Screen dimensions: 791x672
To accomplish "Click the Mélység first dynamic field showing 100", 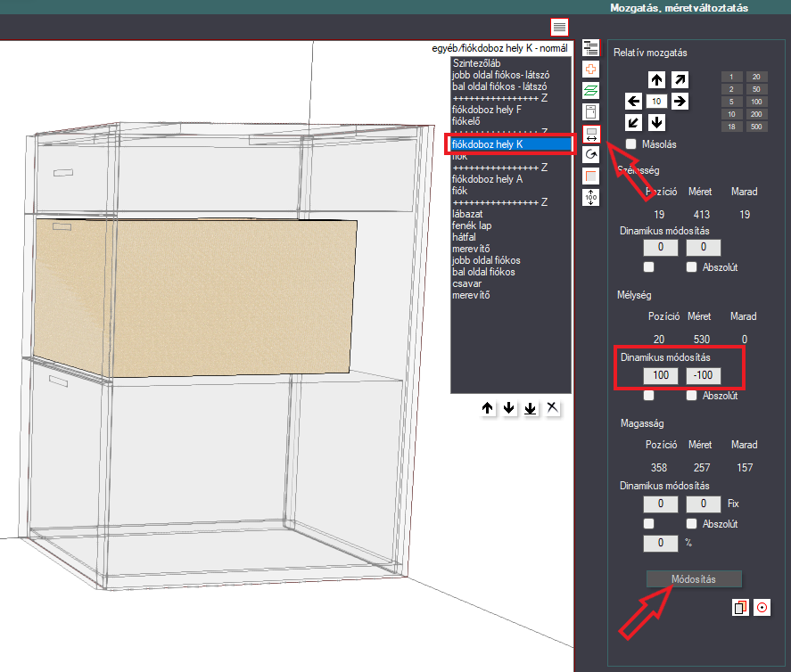I will pos(660,375).
